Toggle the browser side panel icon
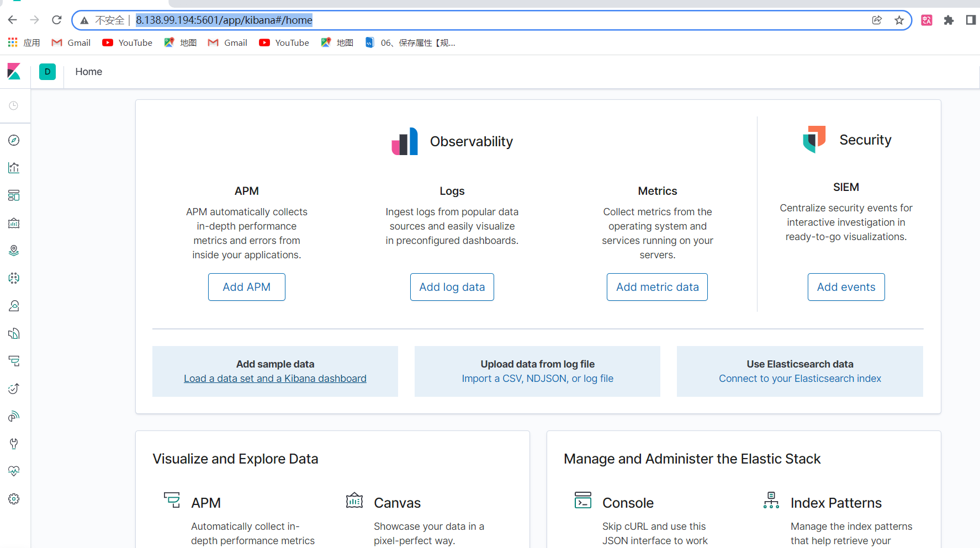 point(971,20)
